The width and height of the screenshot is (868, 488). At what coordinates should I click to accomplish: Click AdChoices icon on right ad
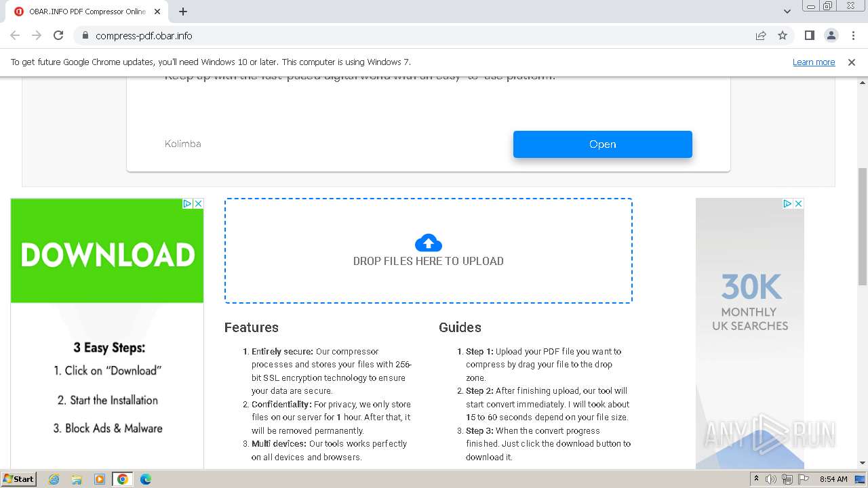tap(788, 203)
